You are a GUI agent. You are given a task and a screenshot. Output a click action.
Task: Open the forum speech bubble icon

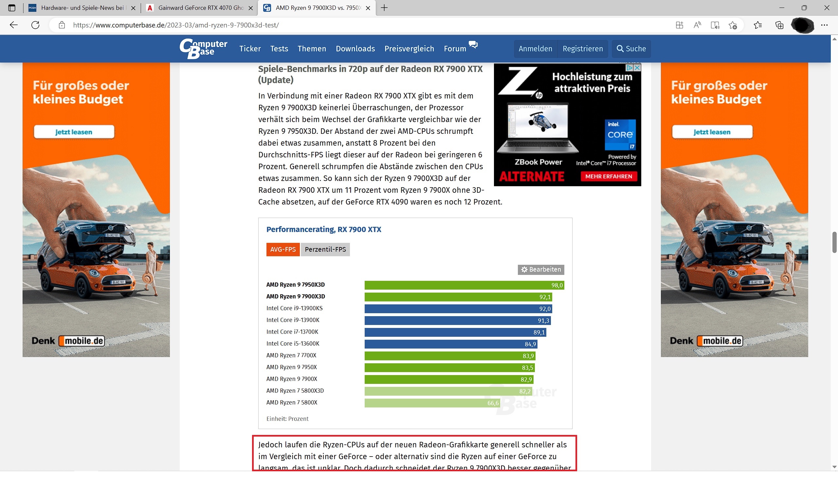click(x=473, y=45)
